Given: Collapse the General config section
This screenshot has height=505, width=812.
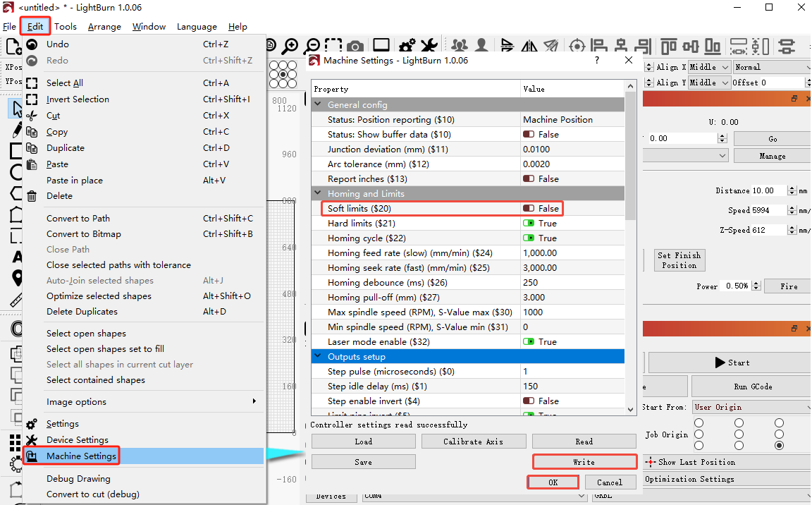Looking at the screenshot, I should click(x=318, y=104).
